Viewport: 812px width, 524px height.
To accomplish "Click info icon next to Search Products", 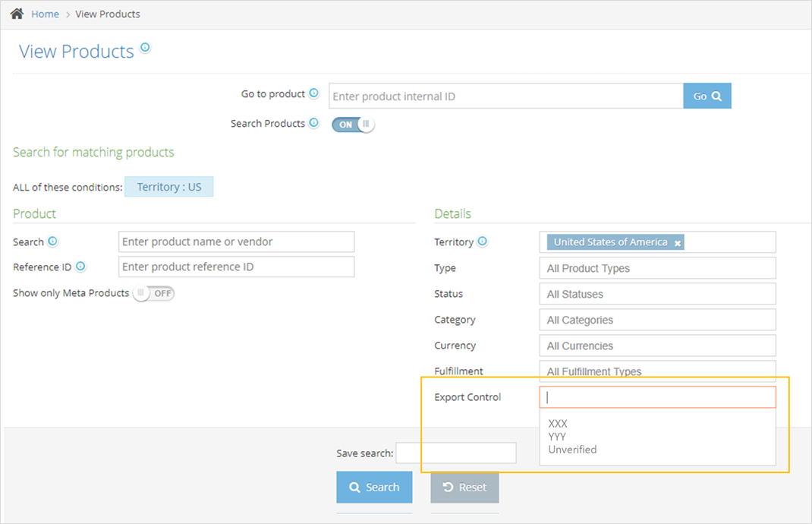I will click(313, 123).
